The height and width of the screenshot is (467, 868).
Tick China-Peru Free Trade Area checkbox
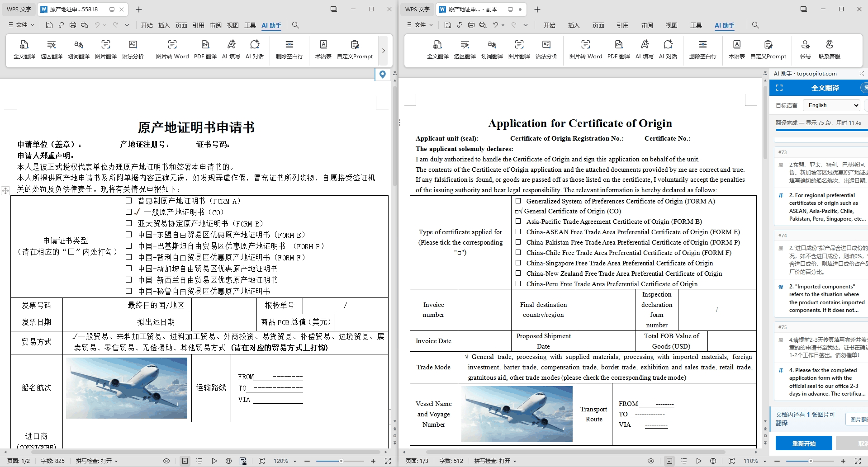coord(518,284)
